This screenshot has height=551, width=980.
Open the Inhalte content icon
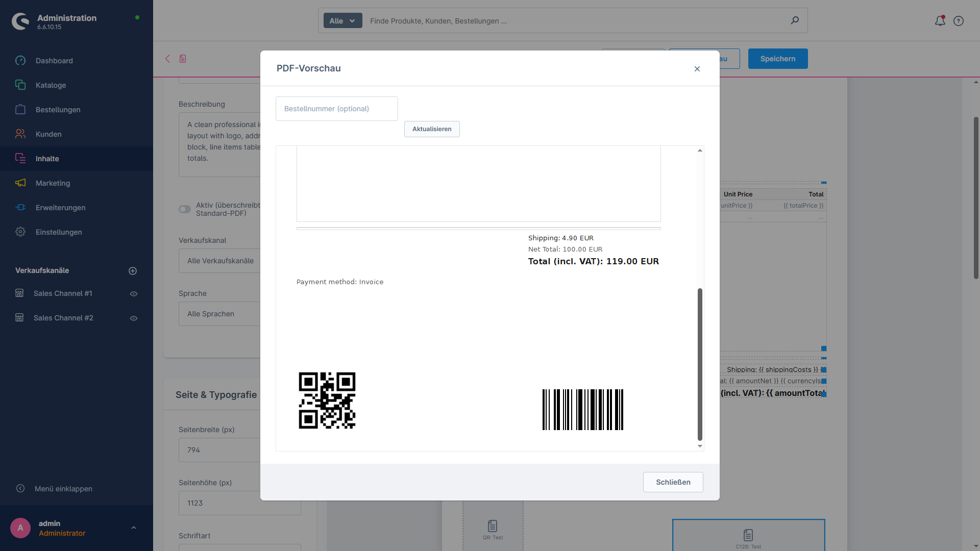coord(20,159)
